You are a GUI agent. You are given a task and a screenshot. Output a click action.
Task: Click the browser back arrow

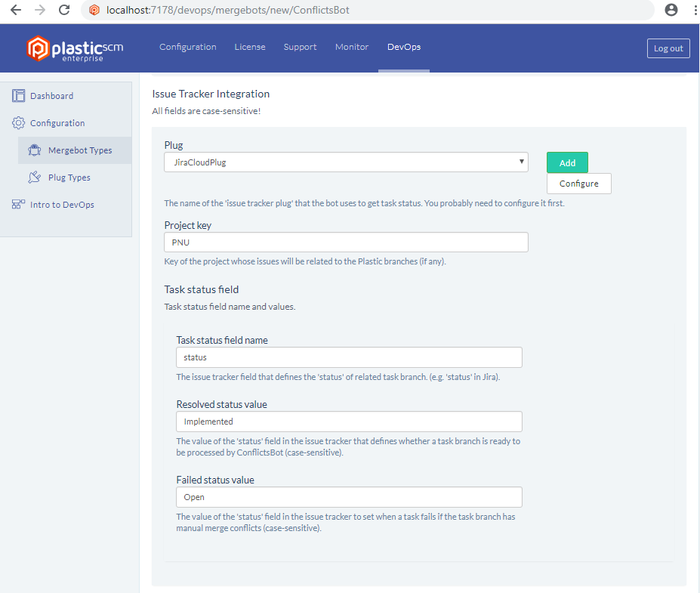click(16, 10)
